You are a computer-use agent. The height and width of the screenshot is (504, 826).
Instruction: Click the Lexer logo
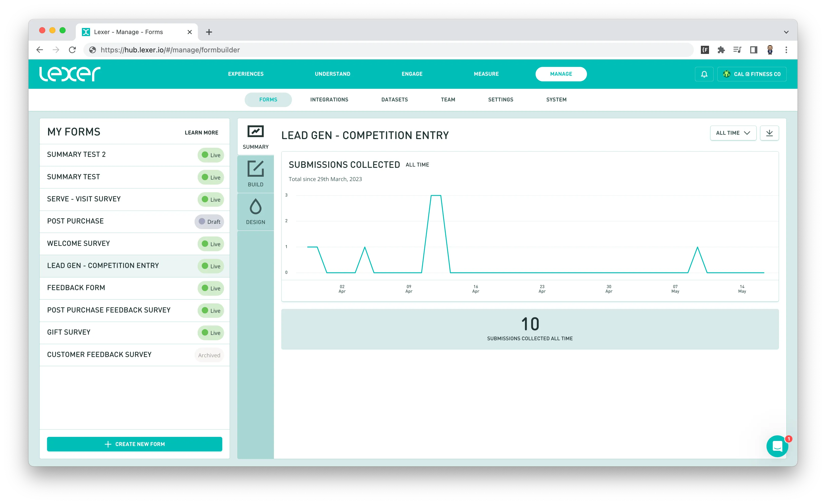point(70,74)
